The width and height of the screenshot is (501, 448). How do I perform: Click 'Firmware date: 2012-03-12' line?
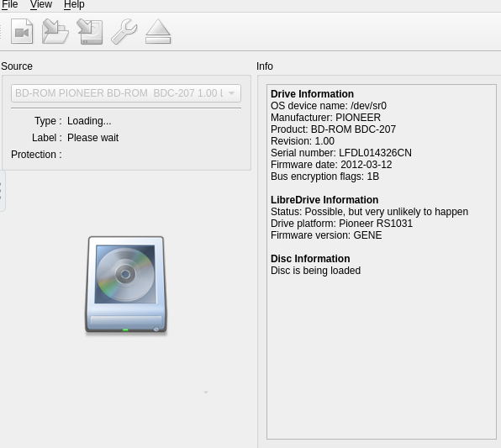pos(331,165)
